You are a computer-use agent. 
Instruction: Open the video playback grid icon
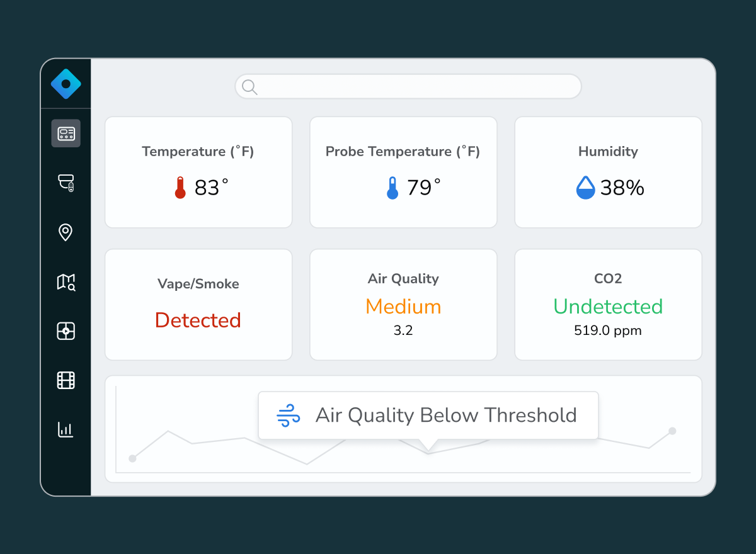66,331
